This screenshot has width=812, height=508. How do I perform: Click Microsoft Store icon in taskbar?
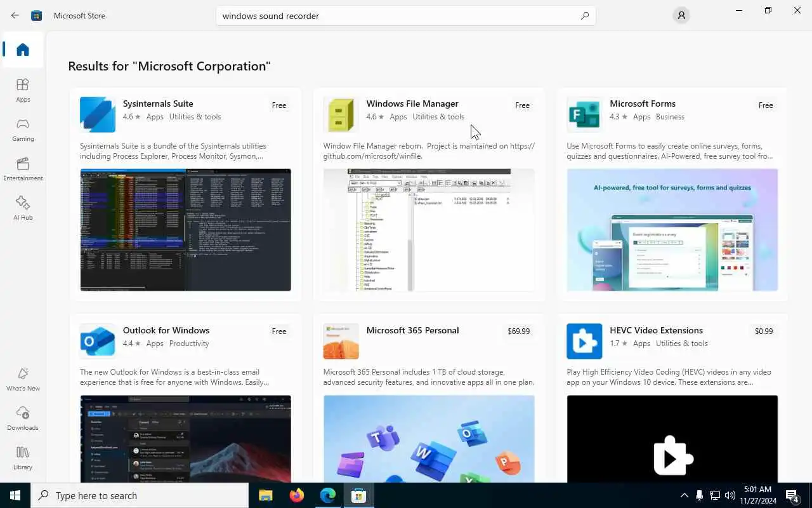(358, 495)
